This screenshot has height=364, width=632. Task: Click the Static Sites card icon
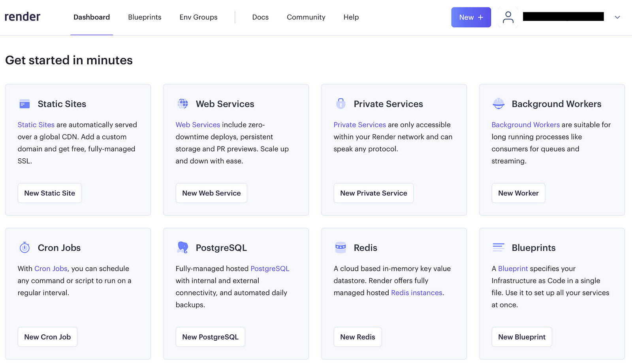pos(24,104)
